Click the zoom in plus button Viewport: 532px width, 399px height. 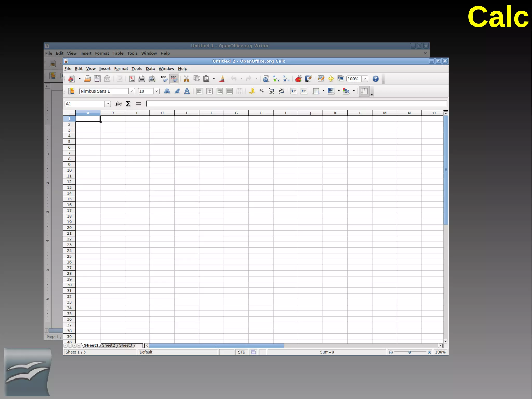tap(429, 352)
